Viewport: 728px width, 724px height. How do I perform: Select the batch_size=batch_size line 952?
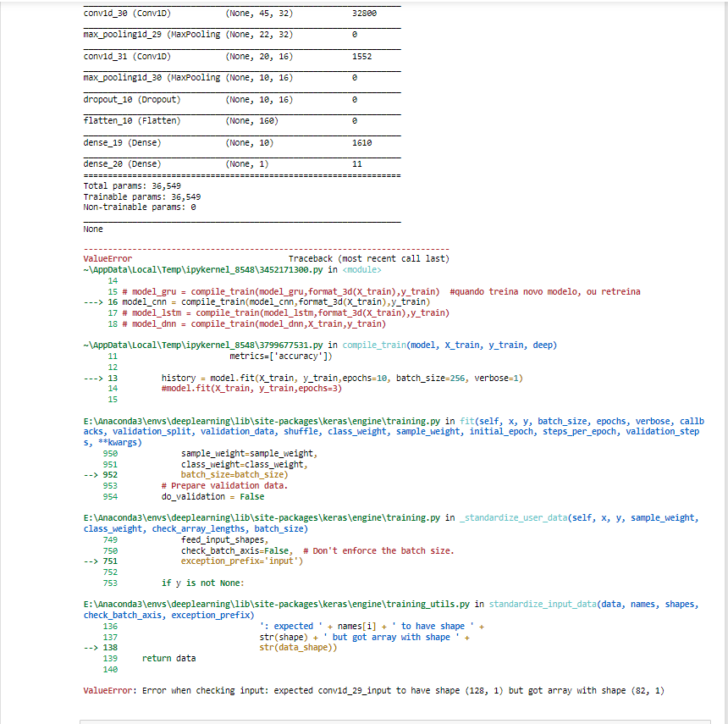pos(234,475)
